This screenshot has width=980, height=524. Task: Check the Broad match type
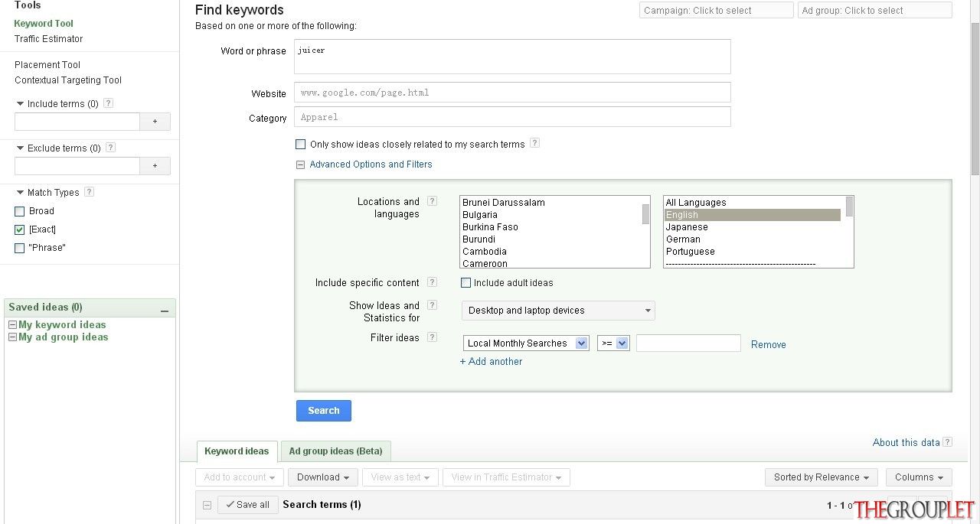pyautogui.click(x=20, y=211)
